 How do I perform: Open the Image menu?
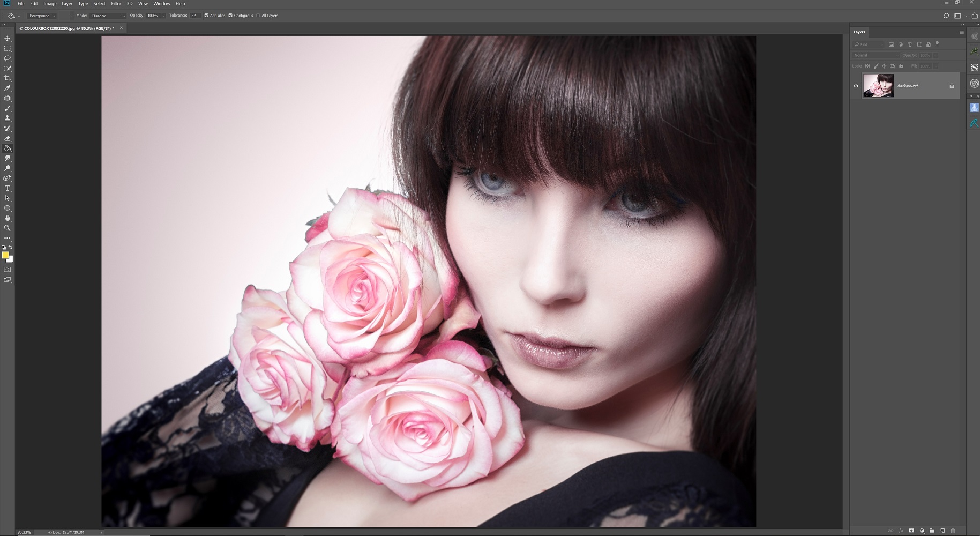point(50,4)
